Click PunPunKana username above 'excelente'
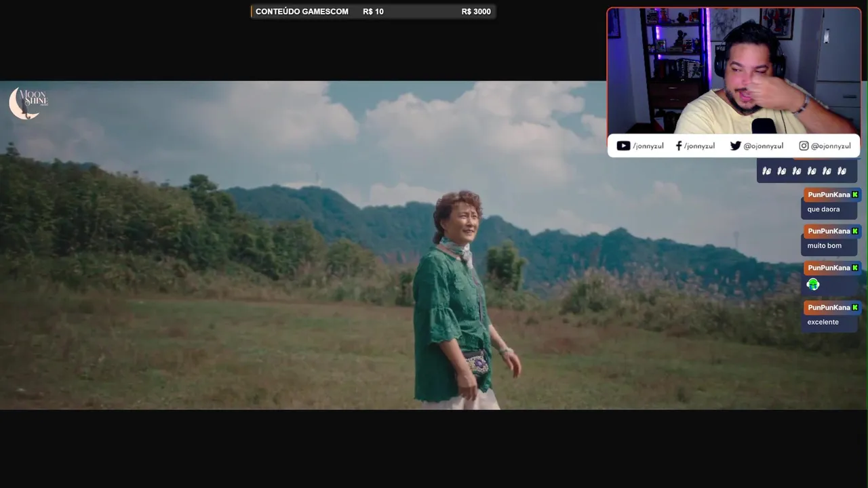 829,308
